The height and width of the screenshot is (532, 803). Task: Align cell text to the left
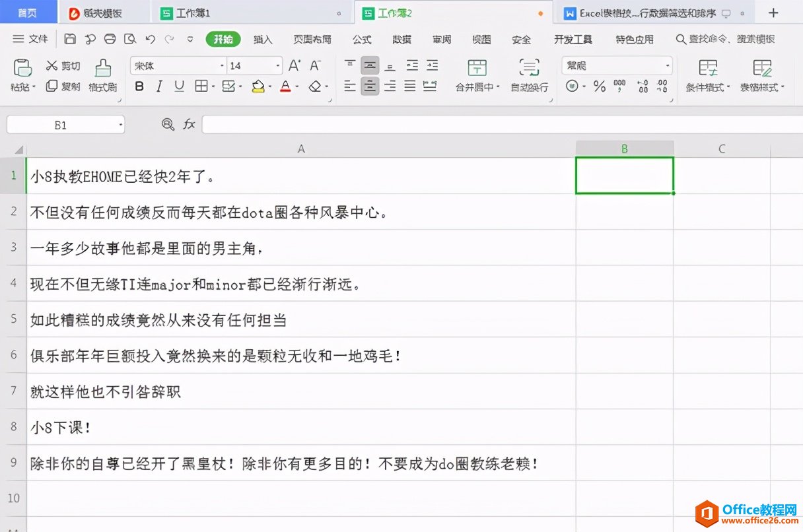350,86
